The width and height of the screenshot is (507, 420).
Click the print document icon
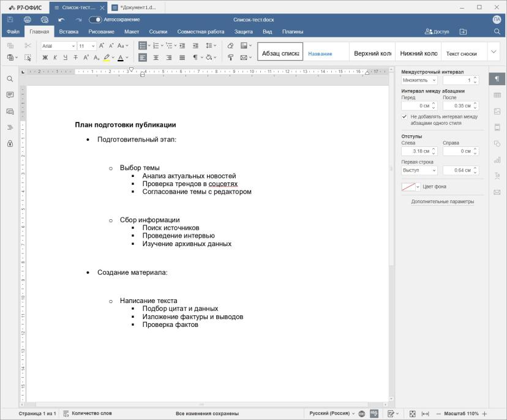pyautogui.click(x=28, y=20)
